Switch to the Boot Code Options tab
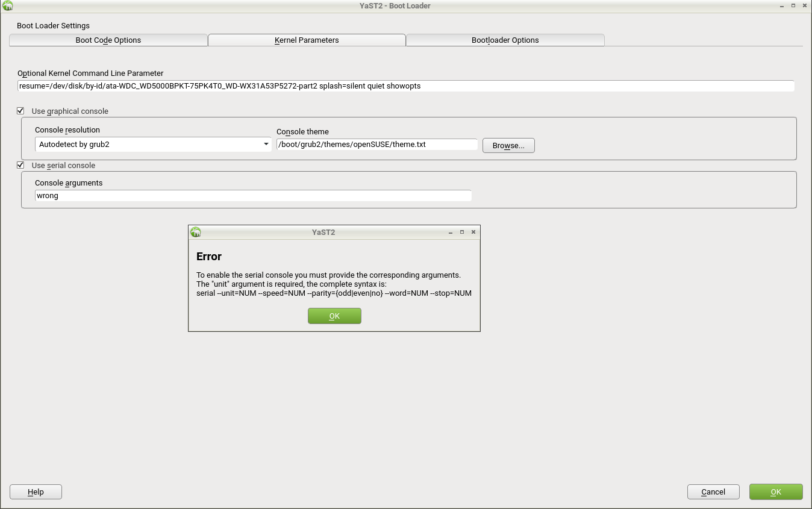 point(108,40)
